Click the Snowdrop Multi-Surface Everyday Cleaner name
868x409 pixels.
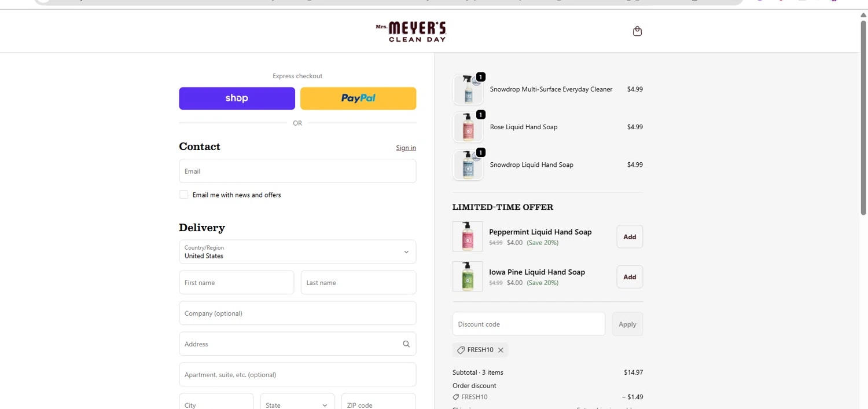click(551, 89)
